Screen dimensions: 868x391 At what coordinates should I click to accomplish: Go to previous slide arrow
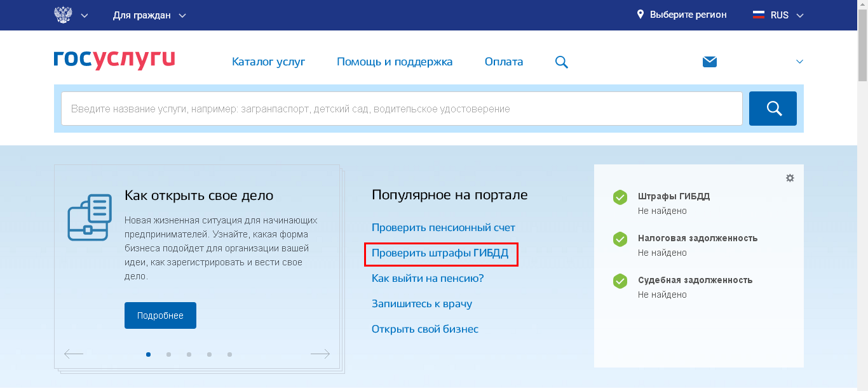pos(74,354)
